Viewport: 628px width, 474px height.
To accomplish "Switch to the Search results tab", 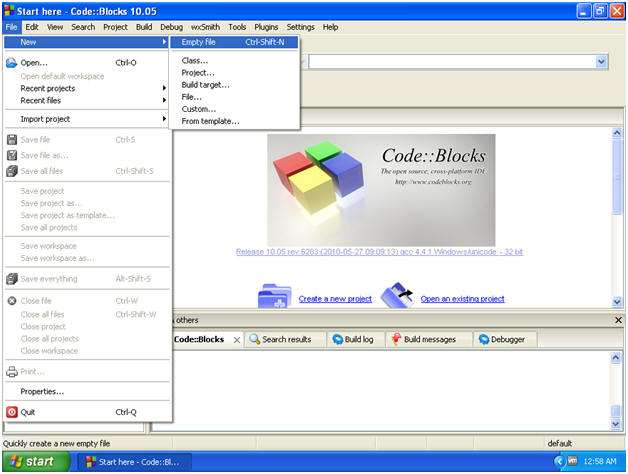I will click(x=285, y=339).
